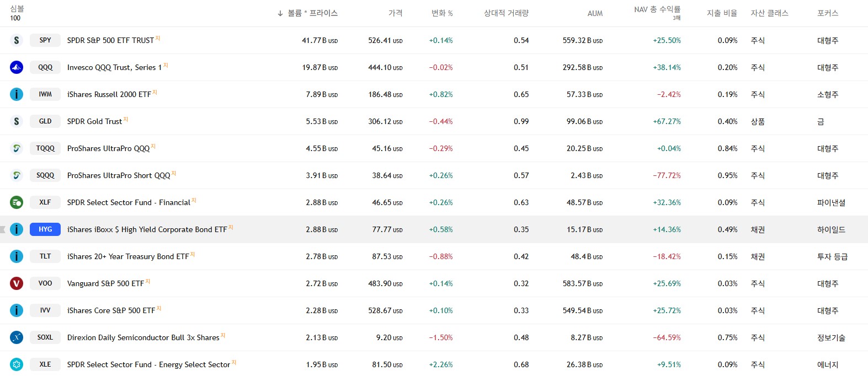Click the XLF sector fund logo

tap(17, 202)
